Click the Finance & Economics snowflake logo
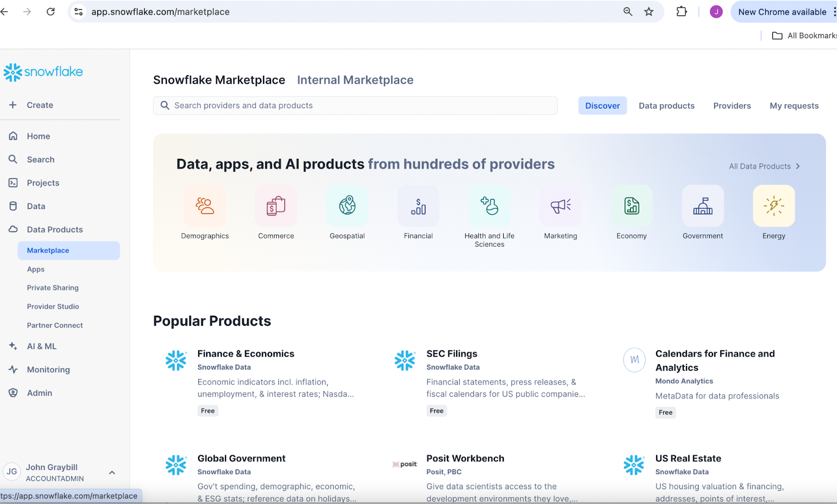The height and width of the screenshot is (504, 837). [176, 360]
